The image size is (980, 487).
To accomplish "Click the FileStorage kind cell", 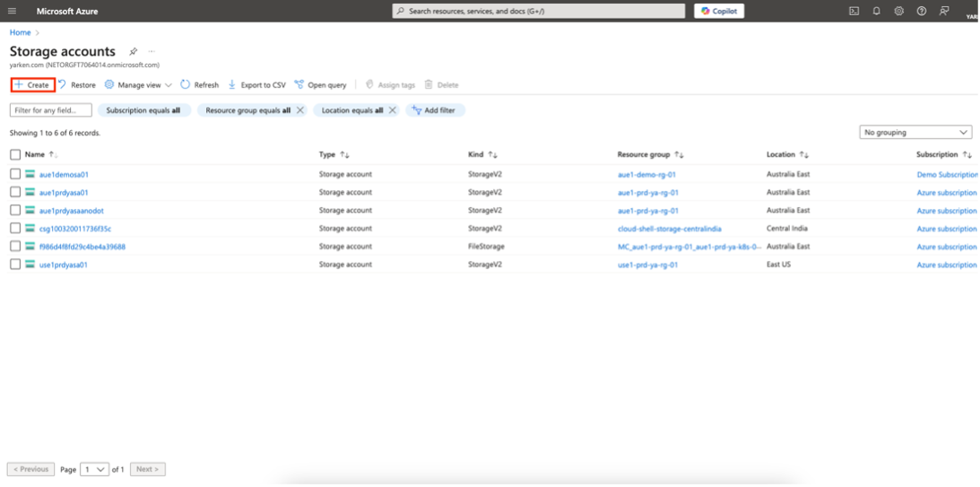I will pos(486,247).
